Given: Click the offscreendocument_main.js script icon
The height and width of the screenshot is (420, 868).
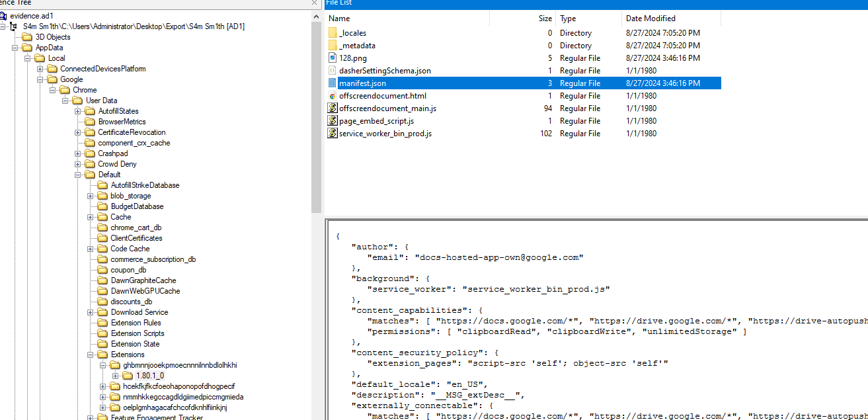Looking at the screenshot, I should tap(333, 108).
